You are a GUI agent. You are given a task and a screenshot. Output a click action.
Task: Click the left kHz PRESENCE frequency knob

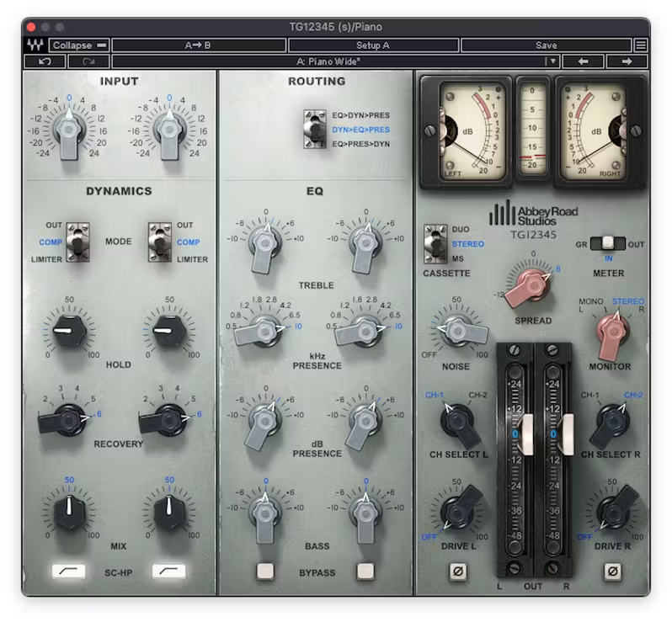point(264,331)
